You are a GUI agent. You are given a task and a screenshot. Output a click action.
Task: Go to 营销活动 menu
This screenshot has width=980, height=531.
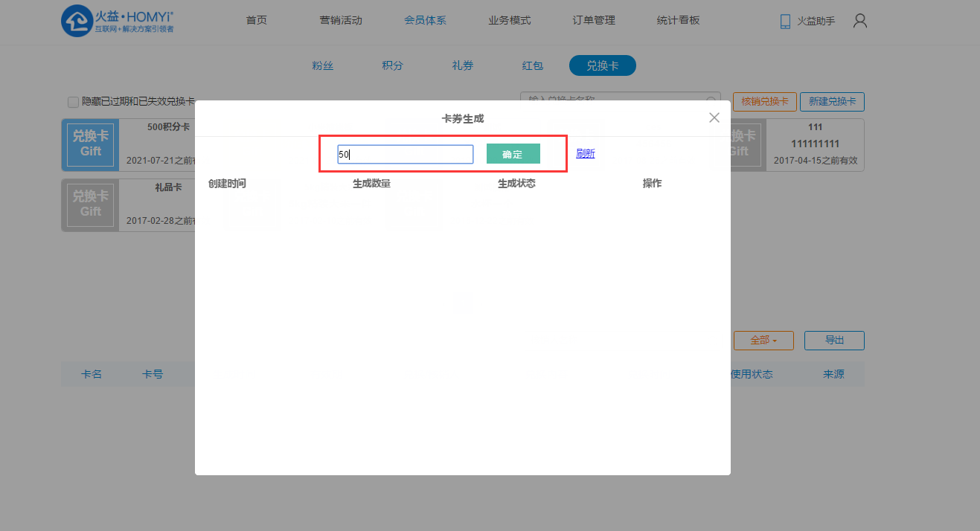coord(341,20)
